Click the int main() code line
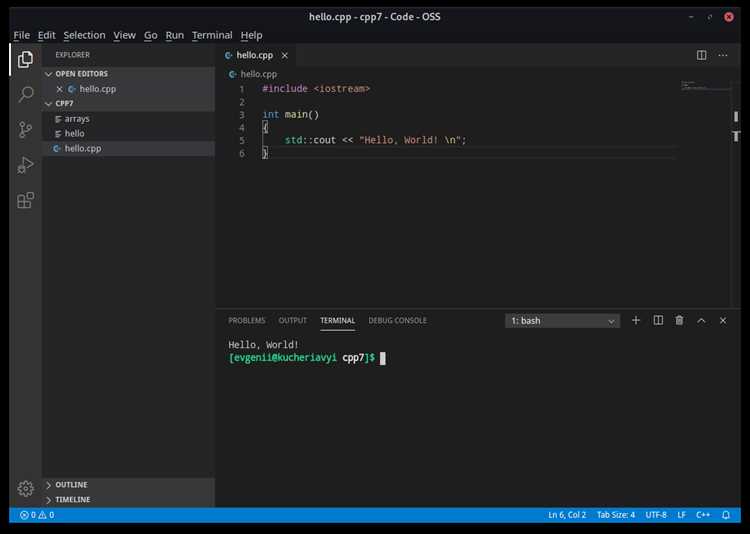This screenshot has height=534, width=750. coord(290,115)
